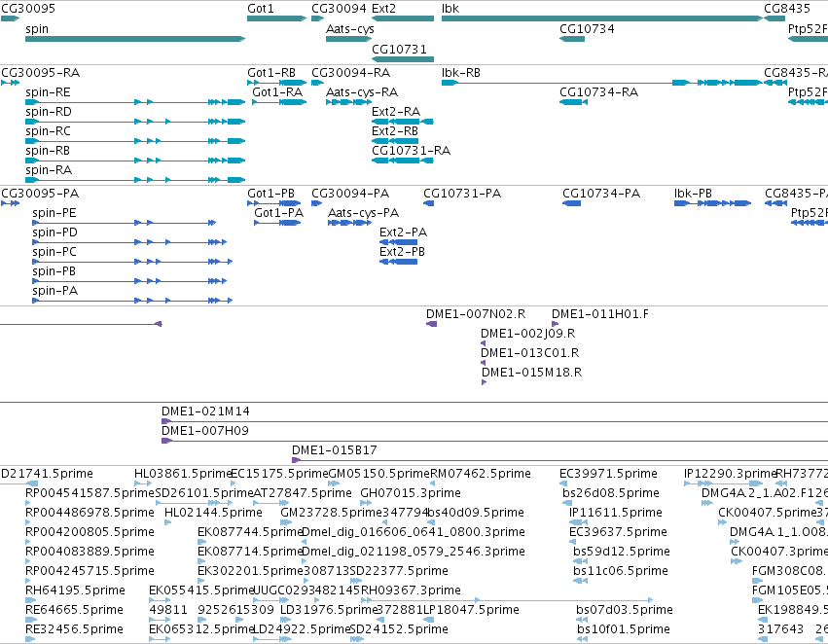
Task: Select transcript spin-RA
Action: pos(135,180)
